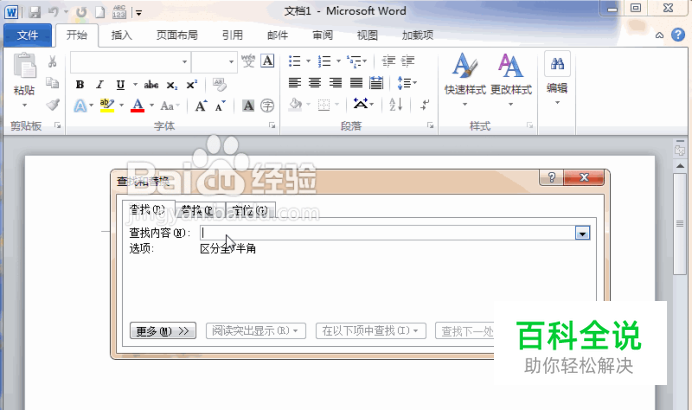Switch to the References tab
Screen dimensions: 692x410
click(x=233, y=35)
